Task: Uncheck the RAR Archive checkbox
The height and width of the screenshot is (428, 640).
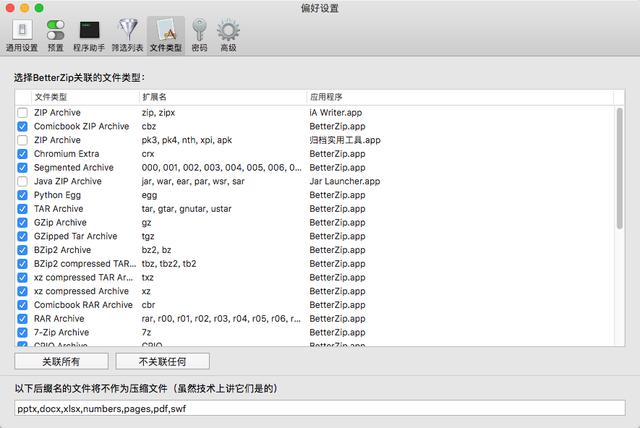Action: (22, 319)
